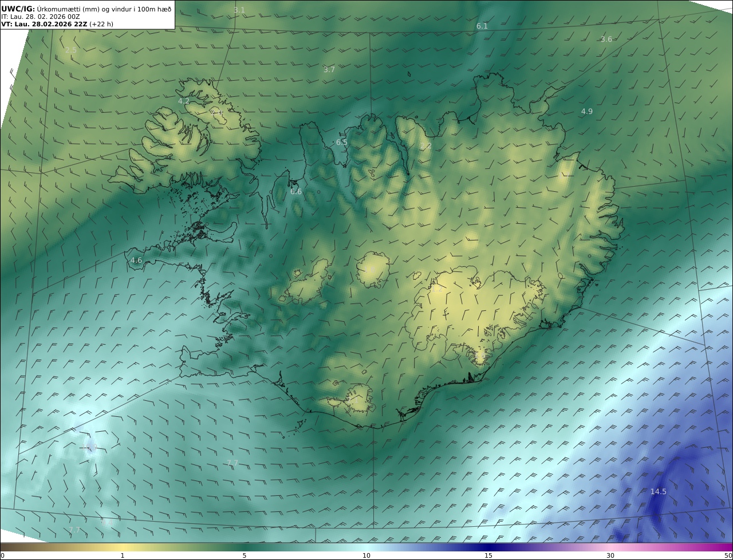Click the 1 tick label on colorbar
The height and width of the screenshot is (560, 733).
123,555
